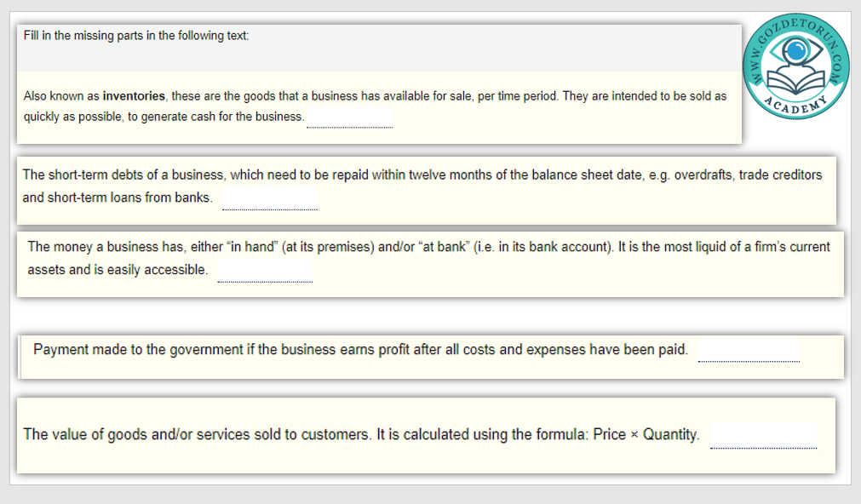Click the 'Fill in the missing parts' instruction
This screenshot has height=504, width=861.
coord(136,36)
